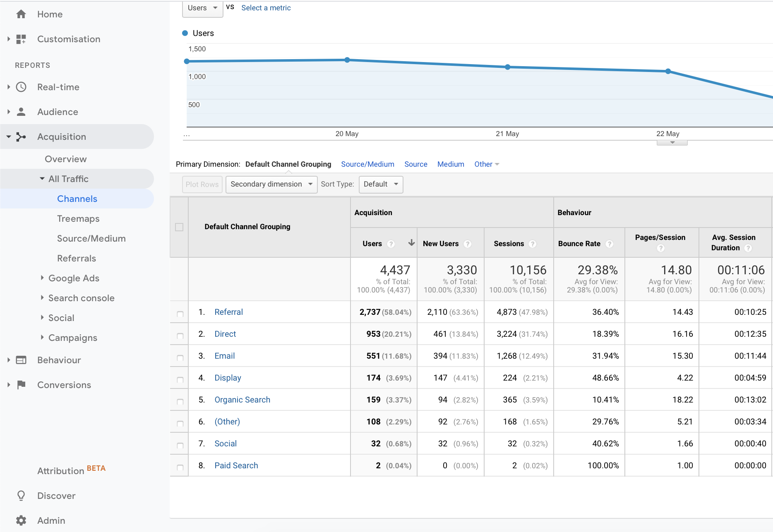773x532 pixels.
Task: Click the Real-time clock icon
Action: click(21, 87)
